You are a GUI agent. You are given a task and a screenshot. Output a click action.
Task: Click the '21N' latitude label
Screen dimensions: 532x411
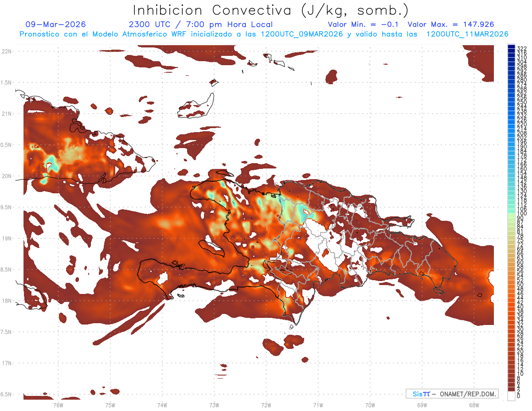pyautogui.click(x=6, y=114)
